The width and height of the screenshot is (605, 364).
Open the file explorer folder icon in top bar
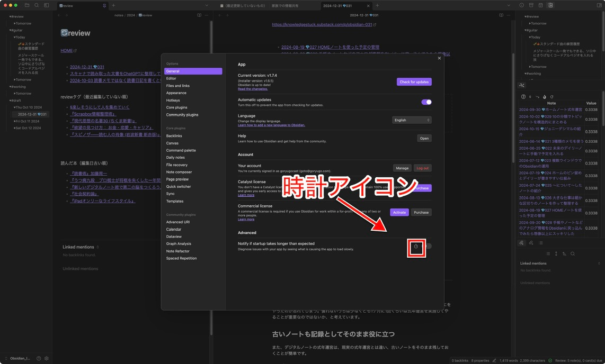[x=27, y=5]
